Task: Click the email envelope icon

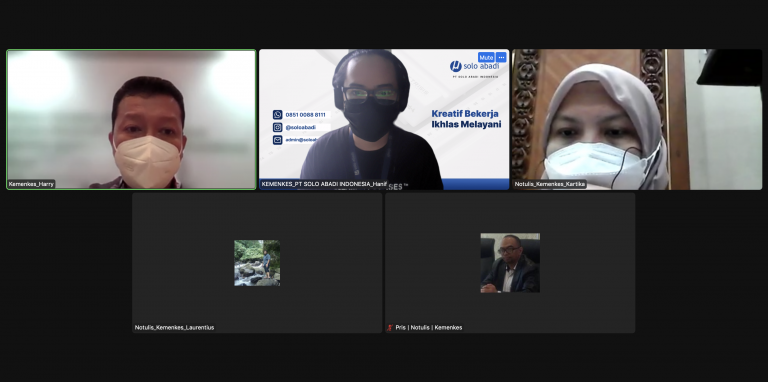Action: tap(278, 140)
